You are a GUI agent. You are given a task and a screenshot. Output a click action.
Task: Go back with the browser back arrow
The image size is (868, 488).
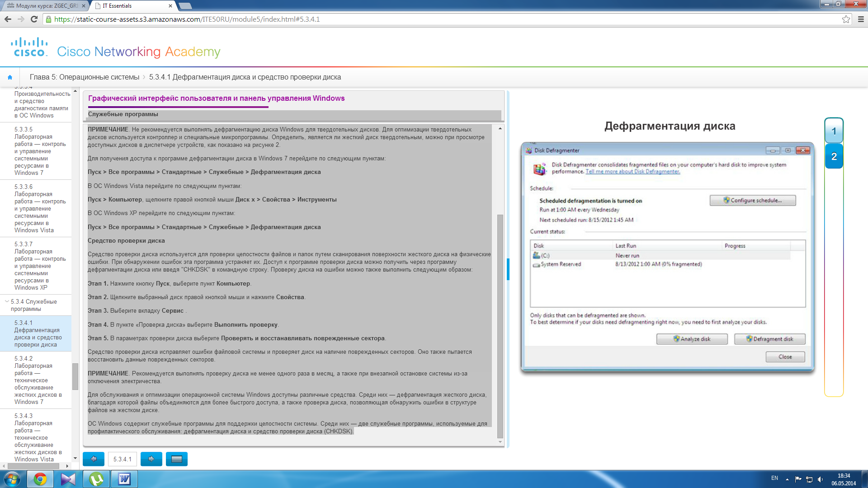(x=8, y=19)
